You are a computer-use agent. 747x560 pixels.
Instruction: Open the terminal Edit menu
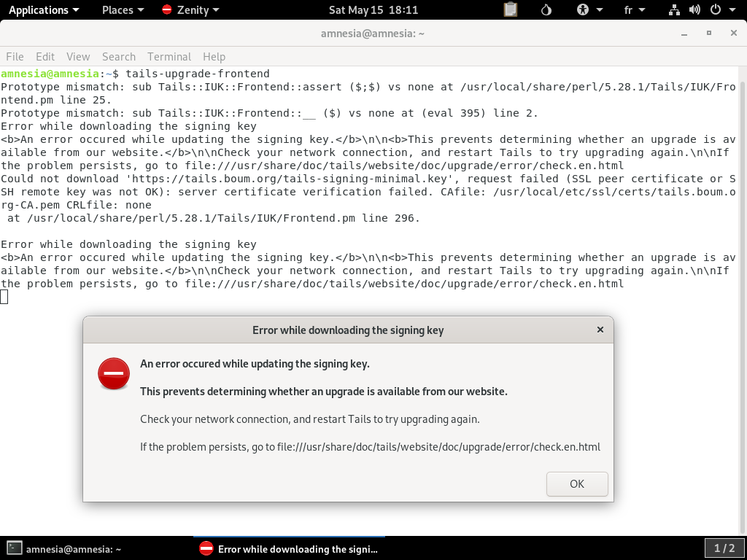[x=45, y=57]
